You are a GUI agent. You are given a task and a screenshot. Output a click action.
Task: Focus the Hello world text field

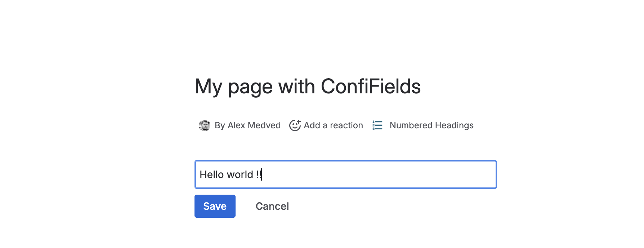[x=345, y=174]
